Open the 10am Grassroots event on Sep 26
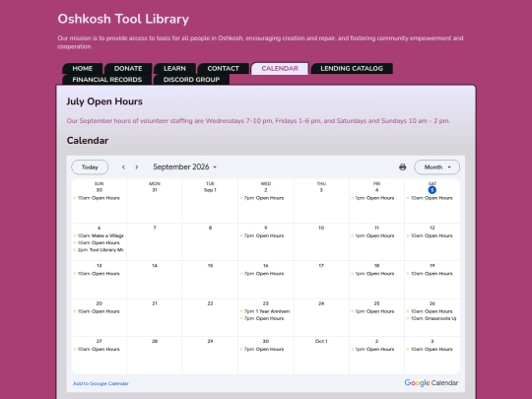Viewport: 532px width, 399px height. pyautogui.click(x=432, y=318)
